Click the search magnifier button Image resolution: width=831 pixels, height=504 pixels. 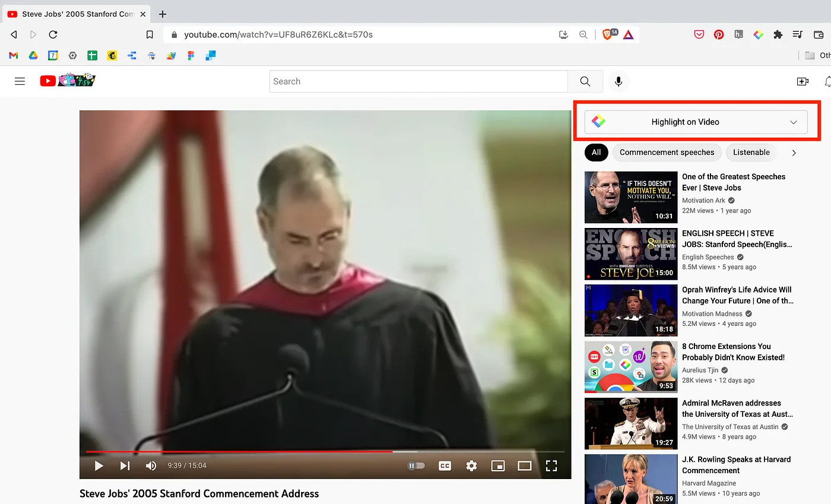pyautogui.click(x=585, y=81)
